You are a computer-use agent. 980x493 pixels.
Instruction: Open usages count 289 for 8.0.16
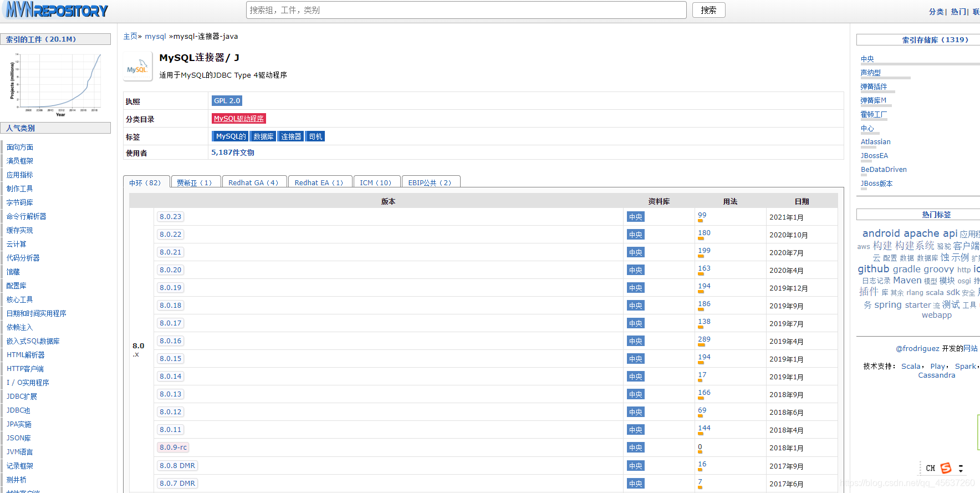pos(704,339)
